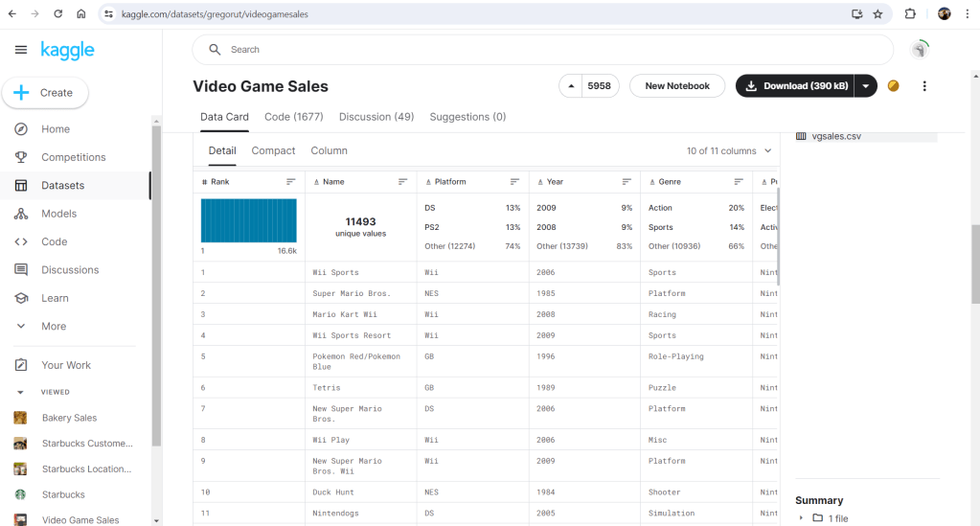Expand the Download options arrow
Screen dimensions: 980x526
866,86
